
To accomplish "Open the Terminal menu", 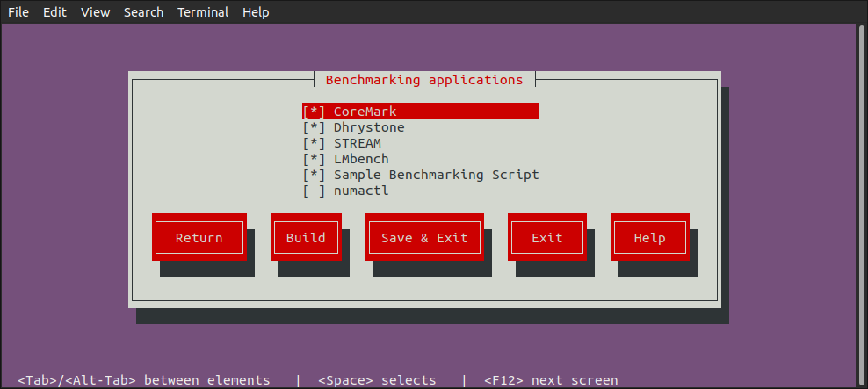I will [203, 12].
